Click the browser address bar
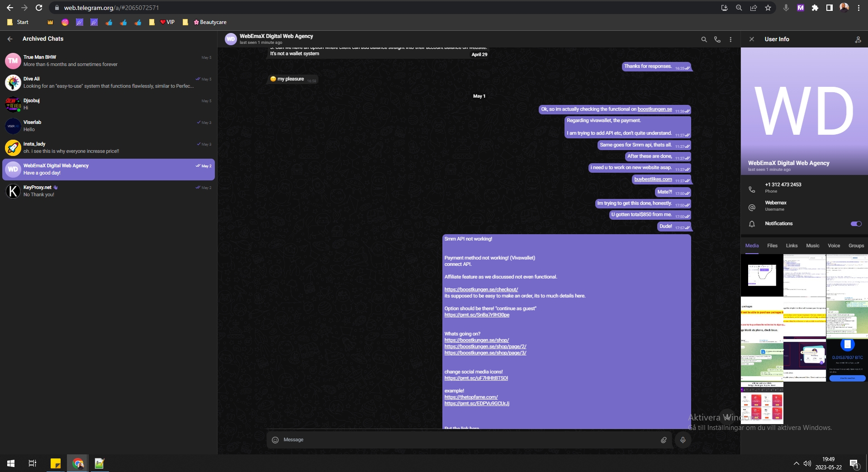 click(384, 8)
